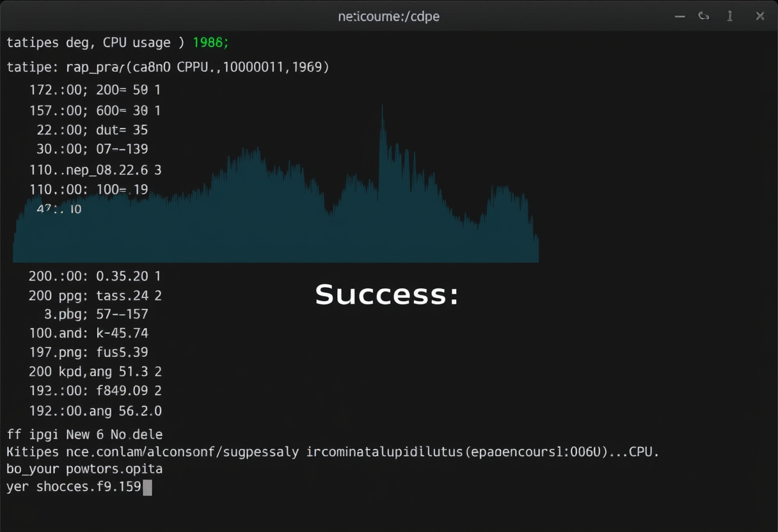Image resolution: width=778 pixels, height=532 pixels.
Task: Click the row "200 kpd,ang 51.3 2"
Action: pyautogui.click(x=95, y=372)
